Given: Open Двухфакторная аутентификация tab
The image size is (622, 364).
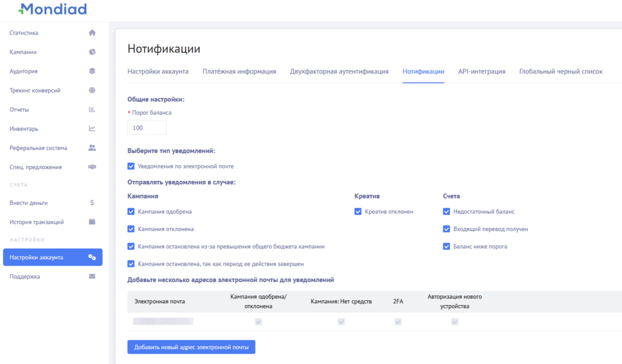Looking at the screenshot, I should pyautogui.click(x=339, y=72).
